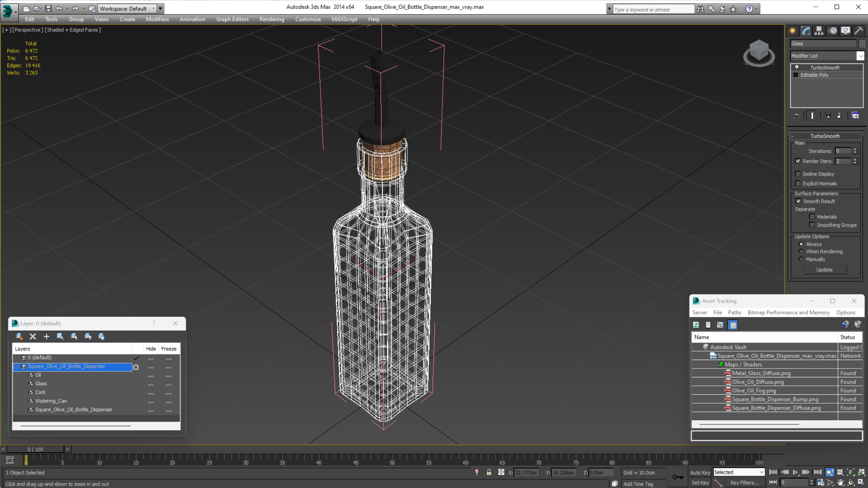
Task: Click the time slider 0 / 100 handle
Action: pos(35,449)
